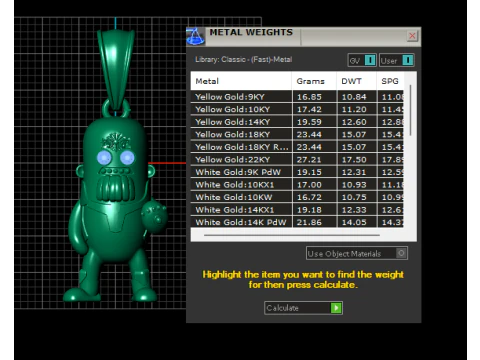
Task: Click the Library: Classic - (Fast)-Metal label
Action: point(243,60)
